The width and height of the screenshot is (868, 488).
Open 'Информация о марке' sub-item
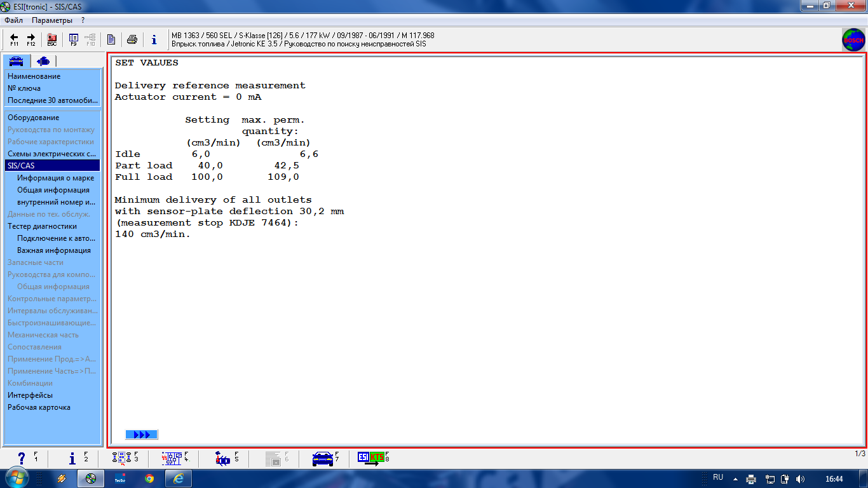tap(56, 178)
